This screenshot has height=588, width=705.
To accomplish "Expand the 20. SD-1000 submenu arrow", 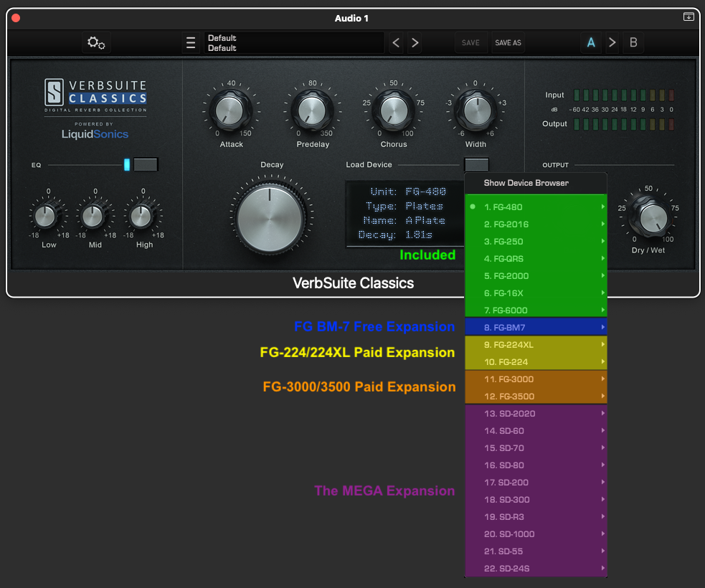I will point(603,534).
